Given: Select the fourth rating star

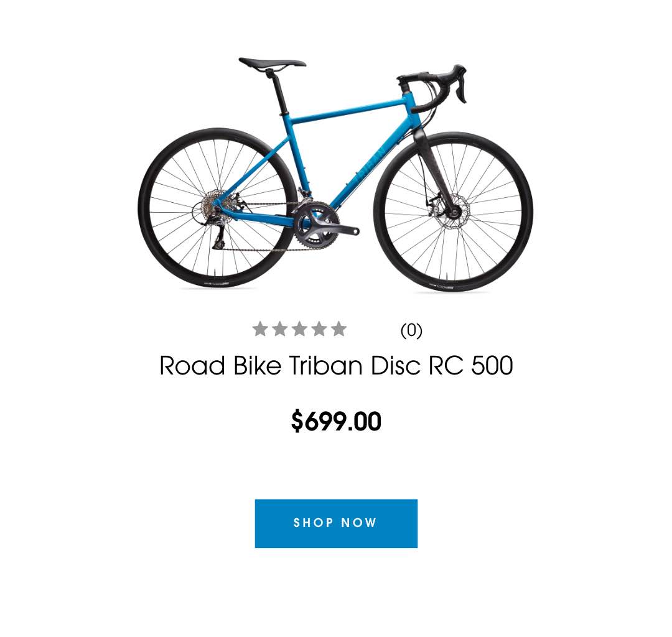Looking at the screenshot, I should point(319,329).
